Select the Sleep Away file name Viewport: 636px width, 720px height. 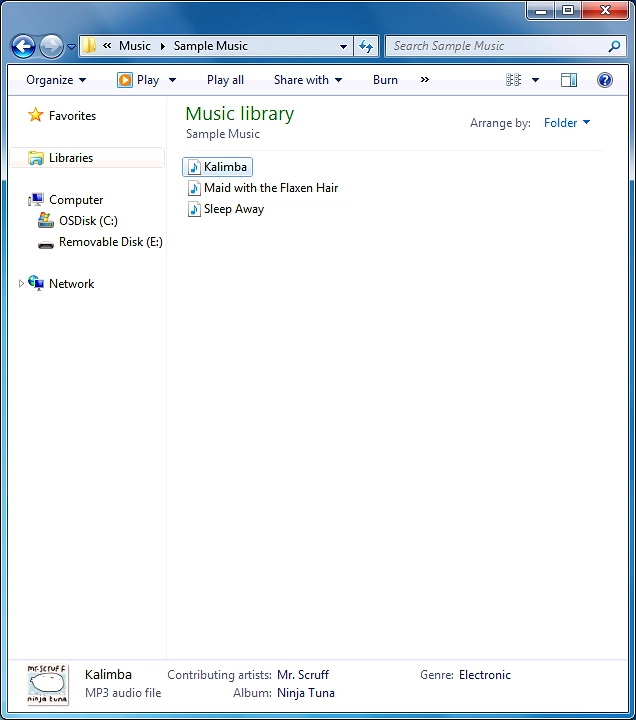click(234, 209)
